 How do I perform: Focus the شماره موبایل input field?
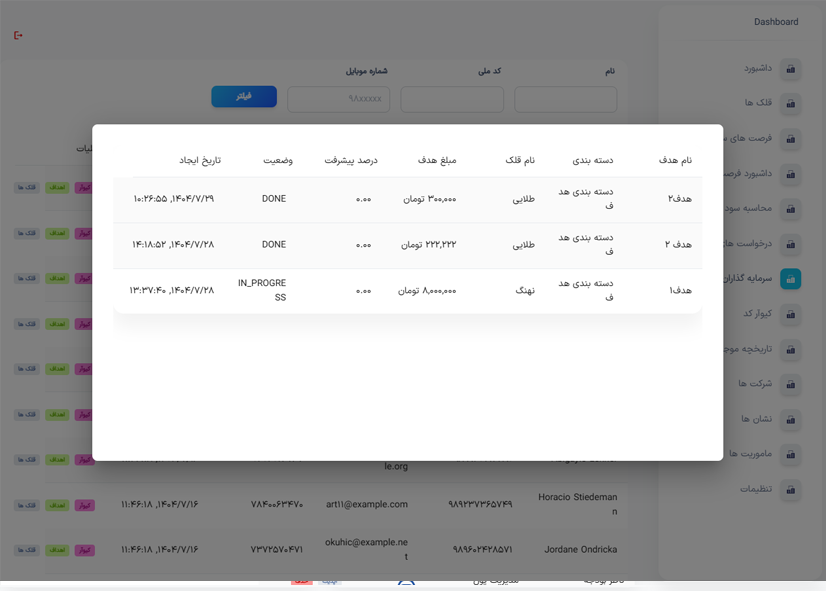[338, 99]
